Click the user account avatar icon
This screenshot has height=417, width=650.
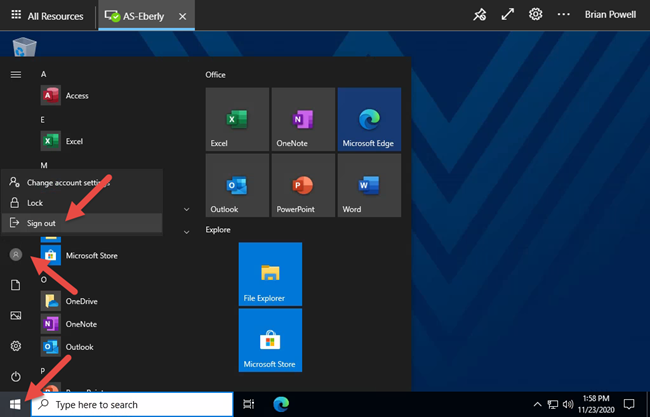click(16, 255)
